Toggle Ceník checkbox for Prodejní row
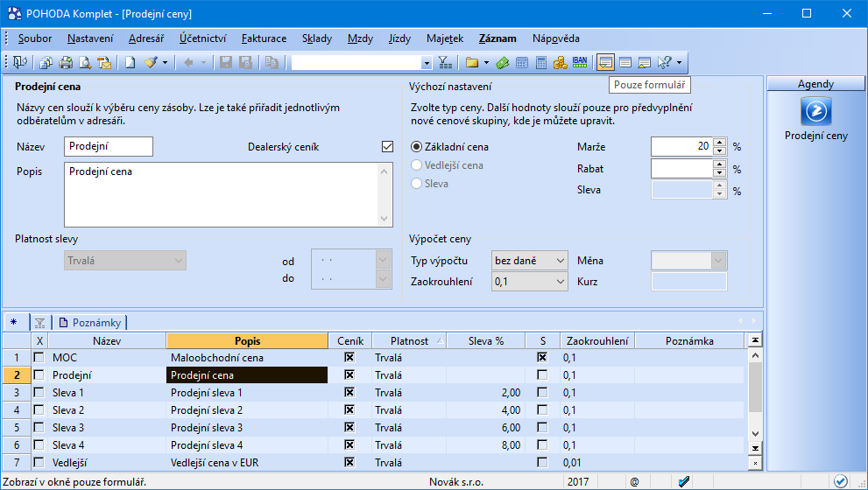This screenshot has width=868, height=490. 349,375
